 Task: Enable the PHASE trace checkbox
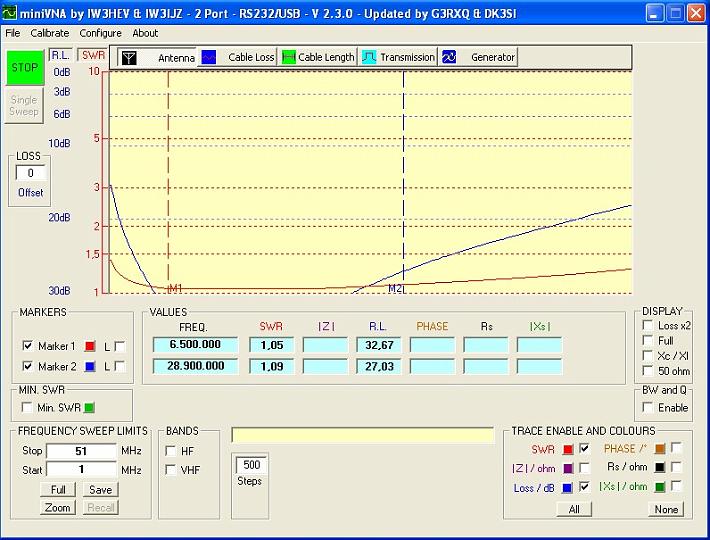[676, 448]
